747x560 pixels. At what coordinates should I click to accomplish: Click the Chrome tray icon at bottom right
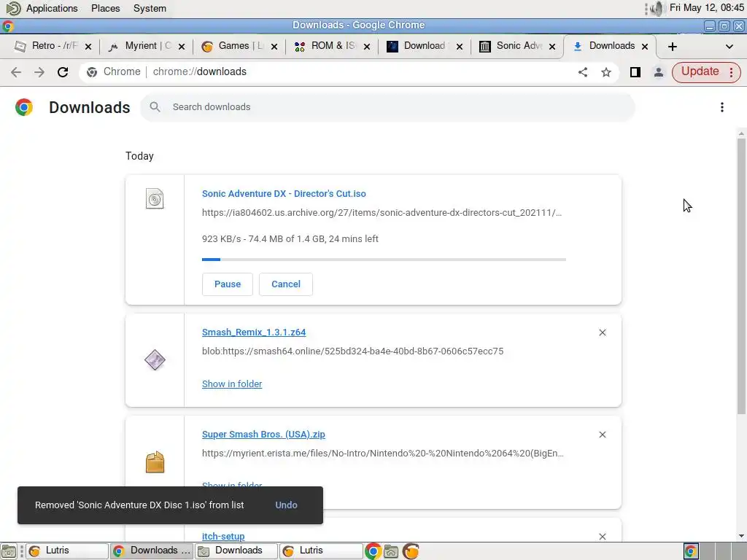[x=691, y=551]
